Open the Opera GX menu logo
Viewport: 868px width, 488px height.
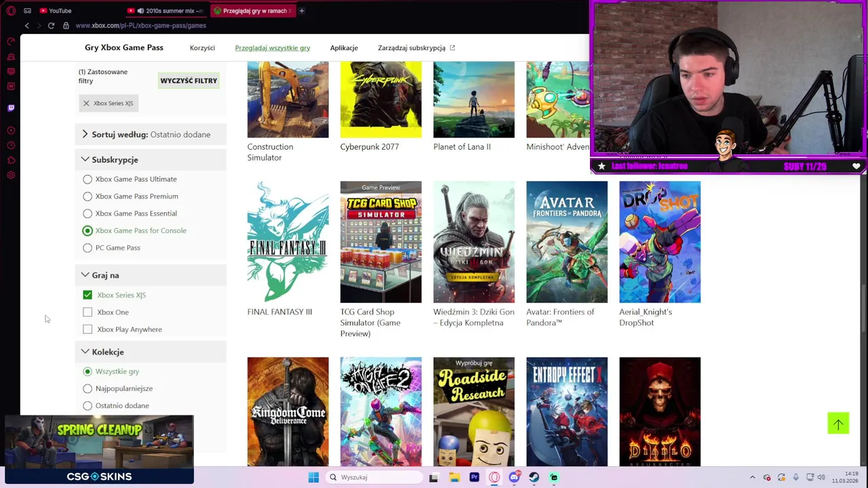click(11, 11)
